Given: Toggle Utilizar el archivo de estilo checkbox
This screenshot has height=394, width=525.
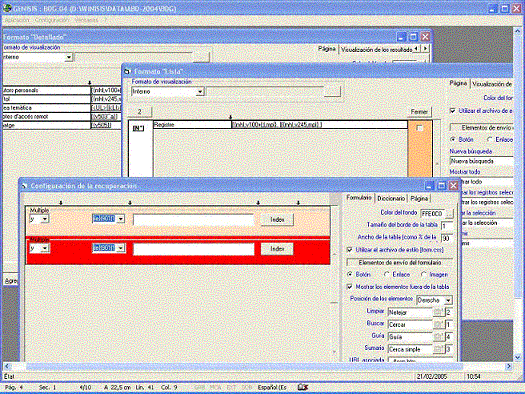Looking at the screenshot, I should [x=350, y=250].
